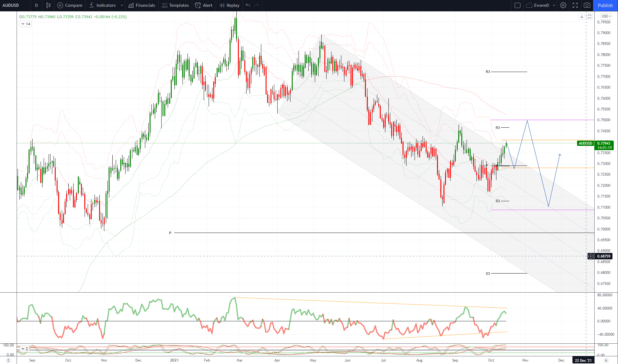Viewport: 618px width, 364px height.
Task: Open the EwaveD layout dropdown arrow
Action: point(554,5)
